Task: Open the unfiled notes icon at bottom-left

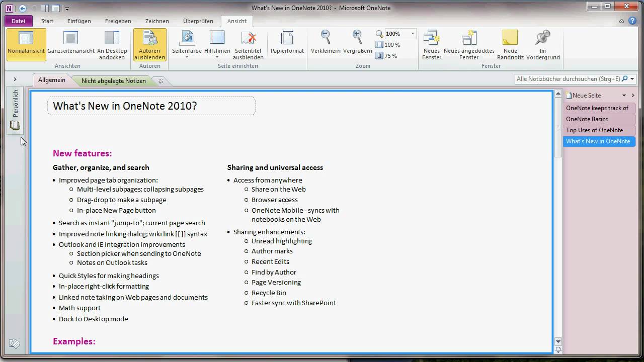Action: 15,344
